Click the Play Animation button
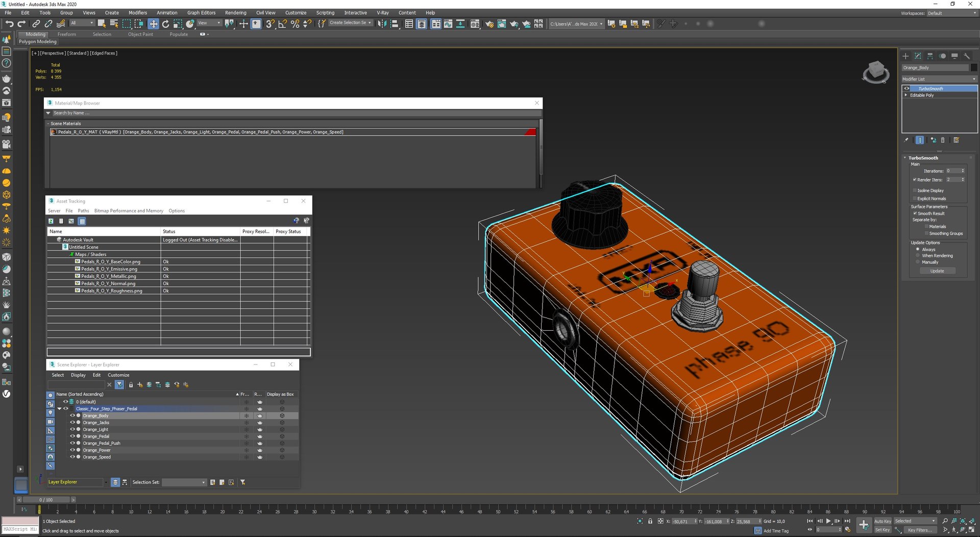This screenshot has height=537, width=980. click(x=828, y=521)
